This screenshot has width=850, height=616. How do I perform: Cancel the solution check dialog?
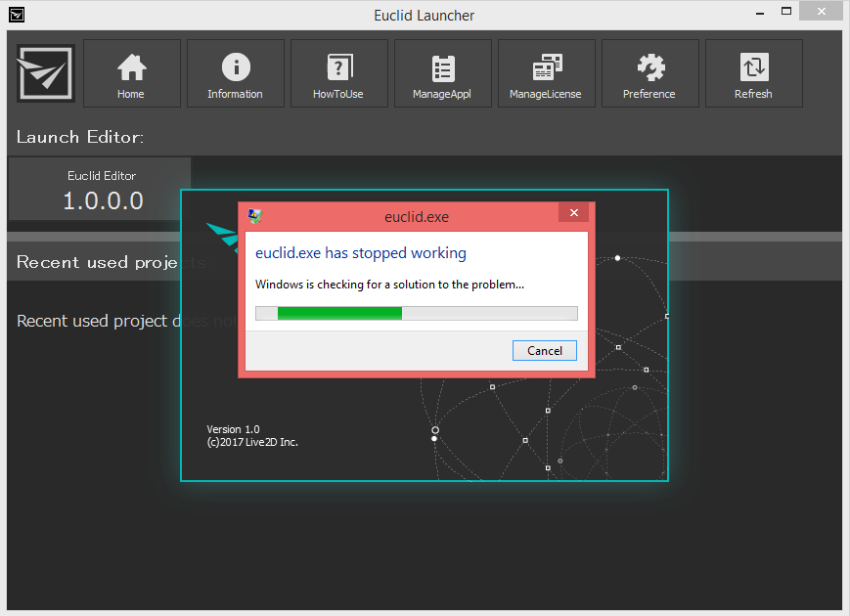click(x=544, y=350)
